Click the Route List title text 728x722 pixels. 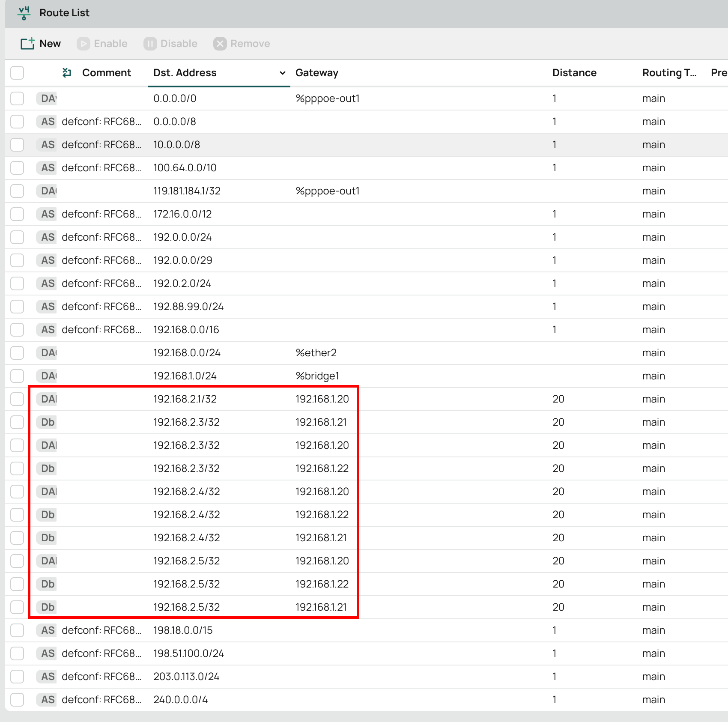[64, 13]
